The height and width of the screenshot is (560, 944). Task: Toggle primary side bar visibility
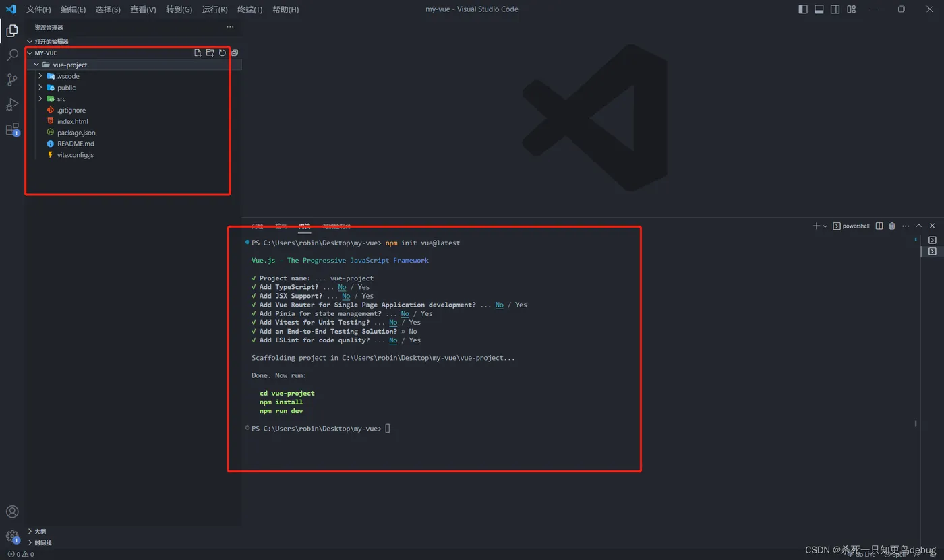click(x=803, y=9)
